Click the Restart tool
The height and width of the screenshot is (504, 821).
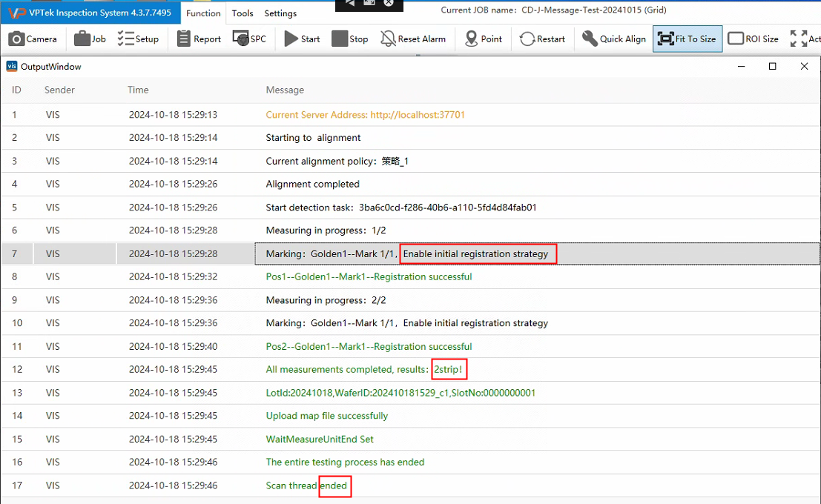click(542, 39)
